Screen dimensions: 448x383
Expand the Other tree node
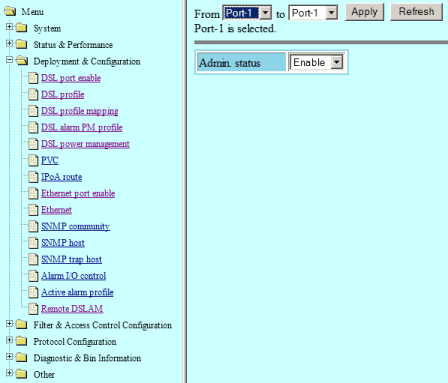point(9,373)
